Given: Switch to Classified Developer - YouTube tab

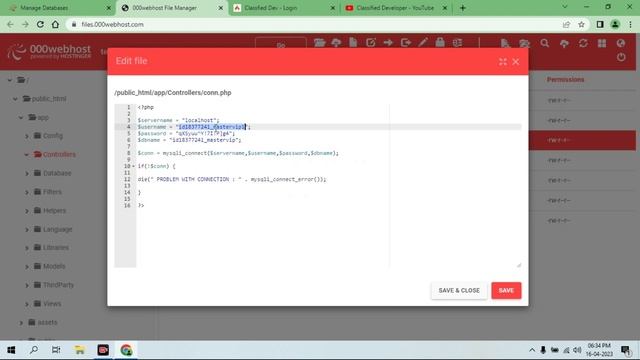Looking at the screenshot, I should (x=395, y=8).
